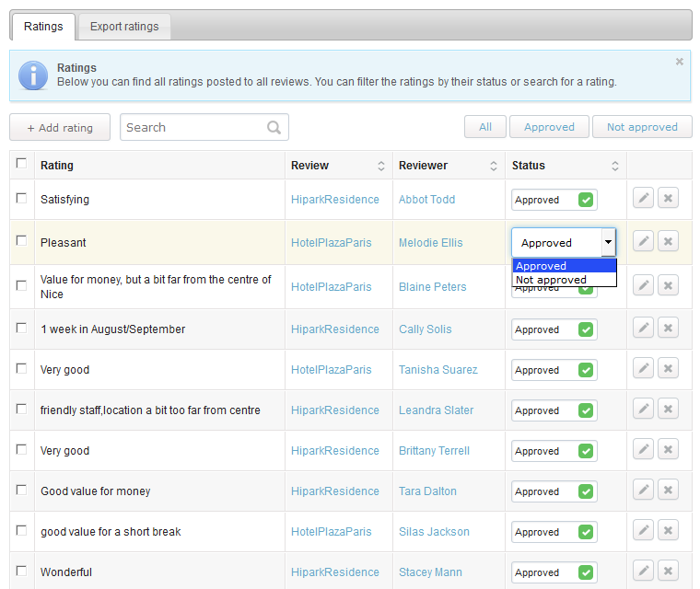This screenshot has width=700, height=589.
Task: Check the Satisfying row checkbox
Action: pos(21,198)
